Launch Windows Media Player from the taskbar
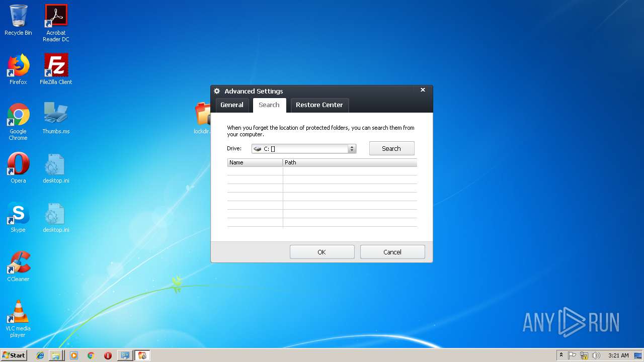 coord(74,355)
